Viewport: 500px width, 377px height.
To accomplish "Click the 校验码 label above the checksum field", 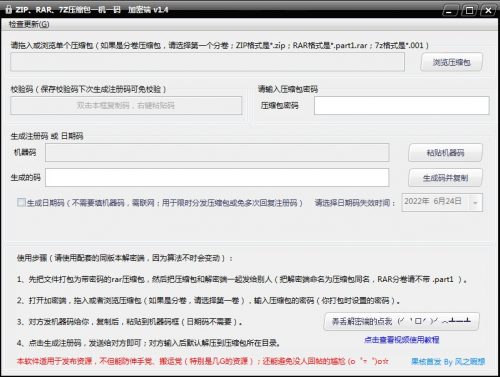I will coord(88,89).
